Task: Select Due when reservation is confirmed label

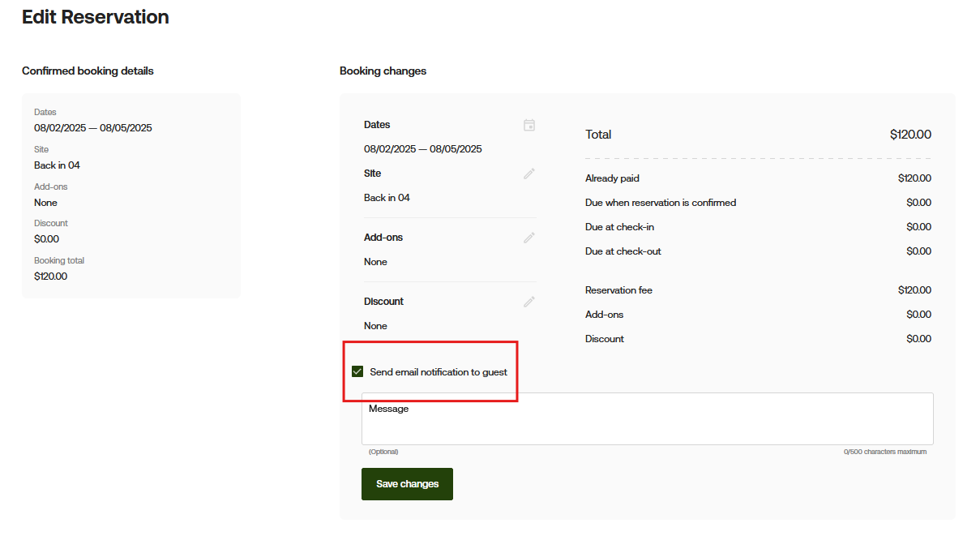Action: point(661,203)
